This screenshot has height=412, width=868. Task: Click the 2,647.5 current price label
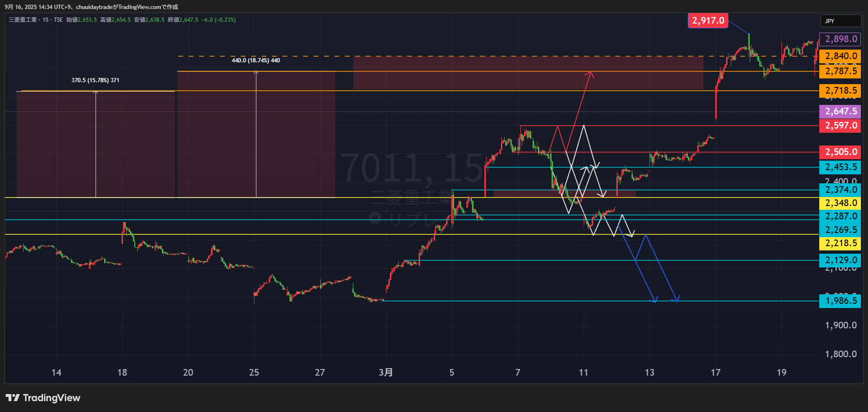coord(840,112)
